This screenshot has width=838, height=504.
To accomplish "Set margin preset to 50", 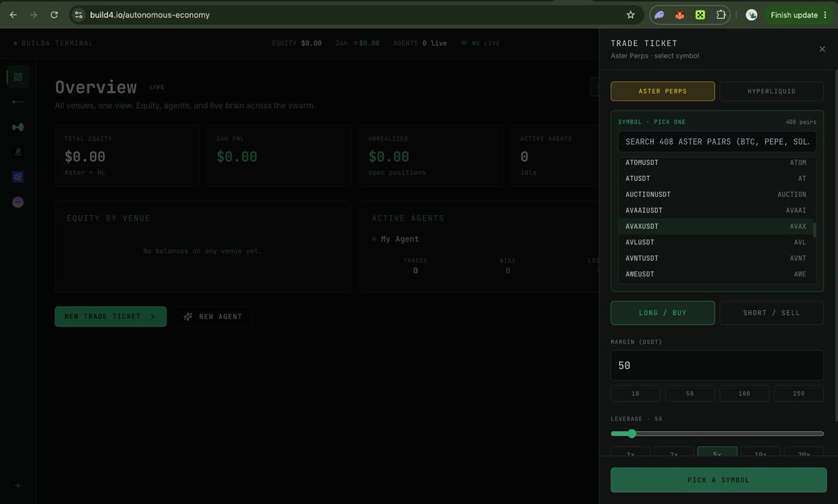I will [690, 394].
